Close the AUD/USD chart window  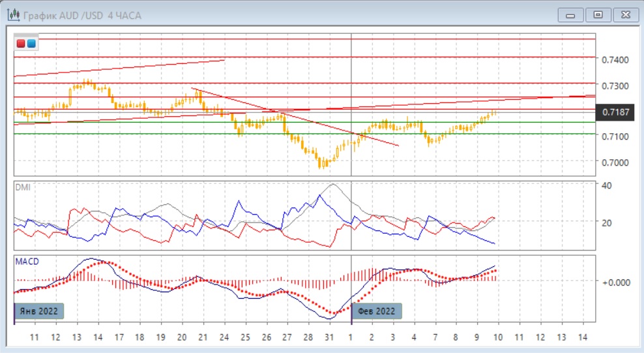click(x=624, y=14)
